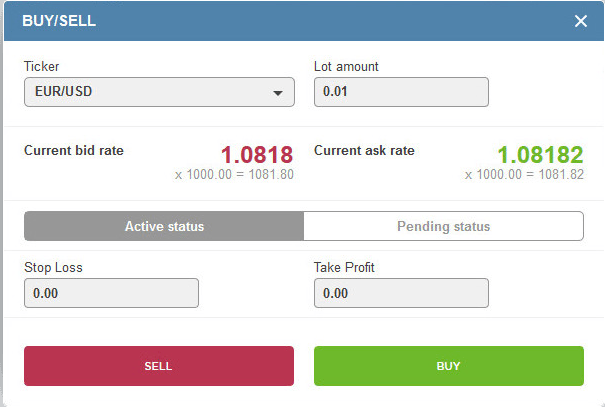Viewport: 605px width, 407px height.
Task: Expand the EUR/USD ticker dropdown
Action: [x=159, y=93]
